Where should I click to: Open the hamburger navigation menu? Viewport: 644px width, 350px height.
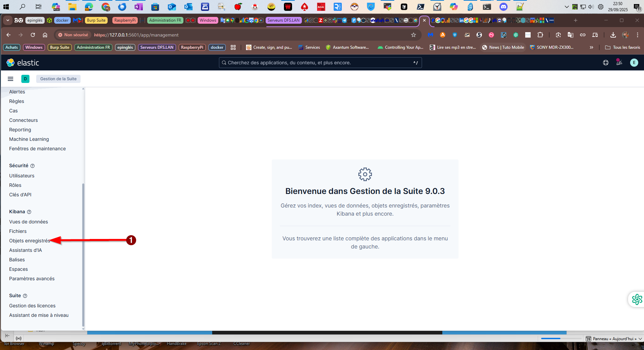[10, 79]
